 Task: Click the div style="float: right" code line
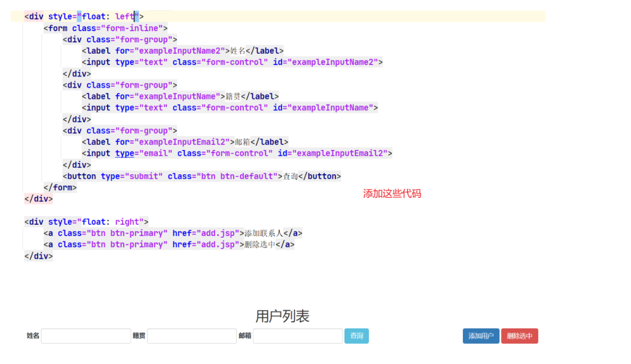pos(86,222)
